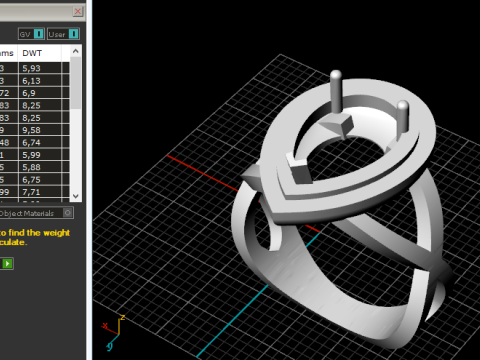Click the table scrollbar down arrow
Screen dimensions: 480x360
coord(76,196)
